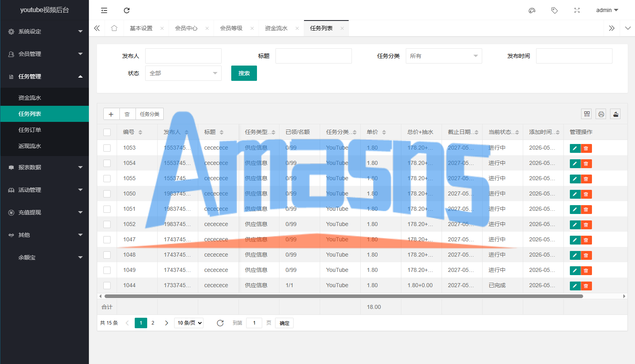Click the print table icon
Image resolution: width=635 pixels, height=364 pixels.
(x=601, y=114)
